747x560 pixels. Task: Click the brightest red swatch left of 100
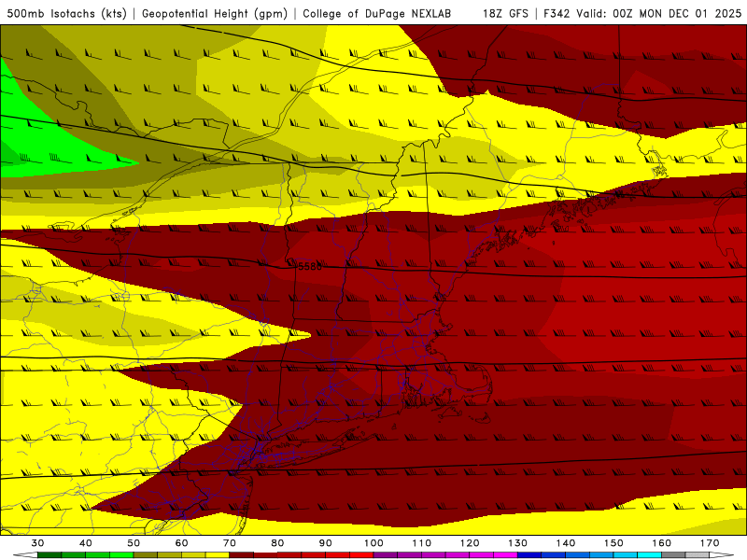(361, 555)
